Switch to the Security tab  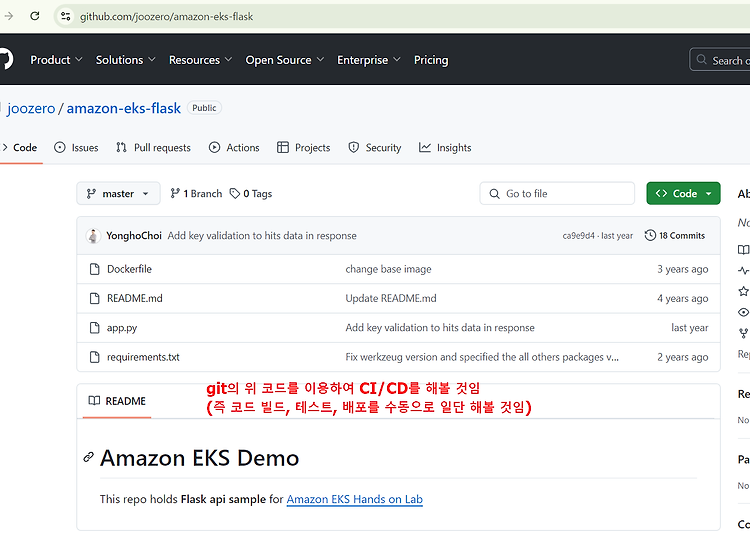[x=375, y=147]
